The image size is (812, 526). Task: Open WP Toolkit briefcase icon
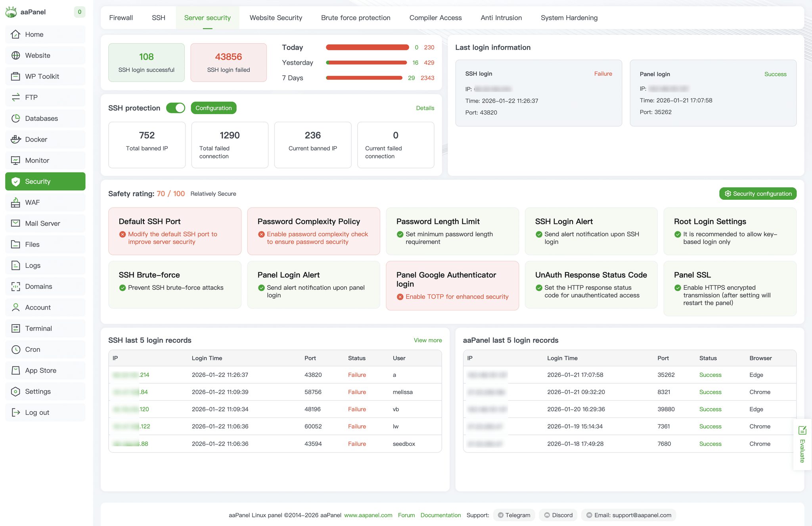[x=15, y=77]
